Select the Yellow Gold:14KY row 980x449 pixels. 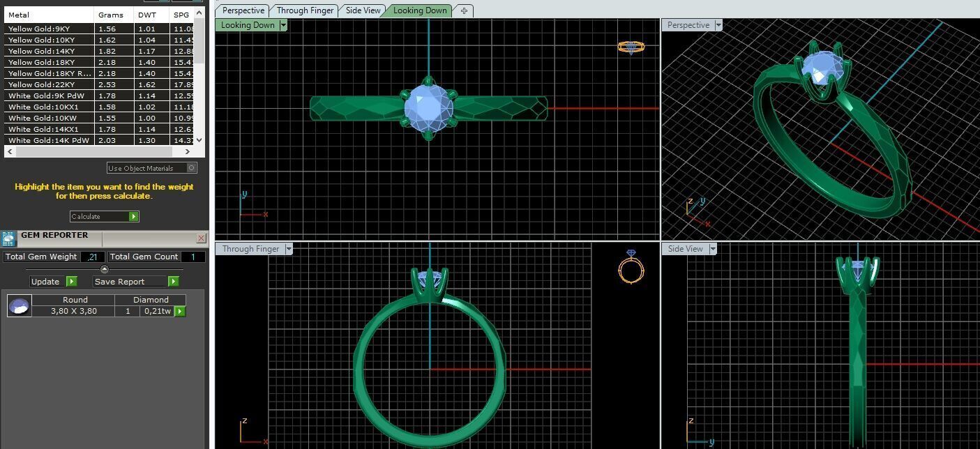click(99, 51)
